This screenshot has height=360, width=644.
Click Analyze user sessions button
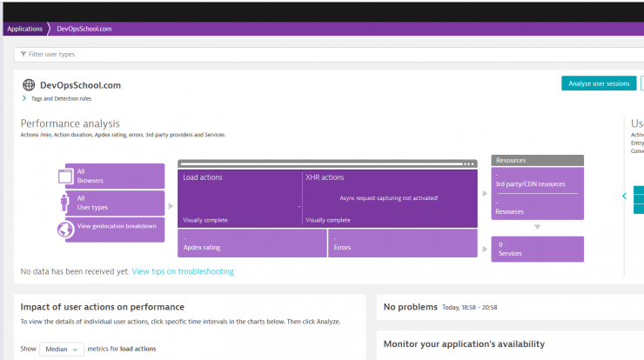click(599, 83)
